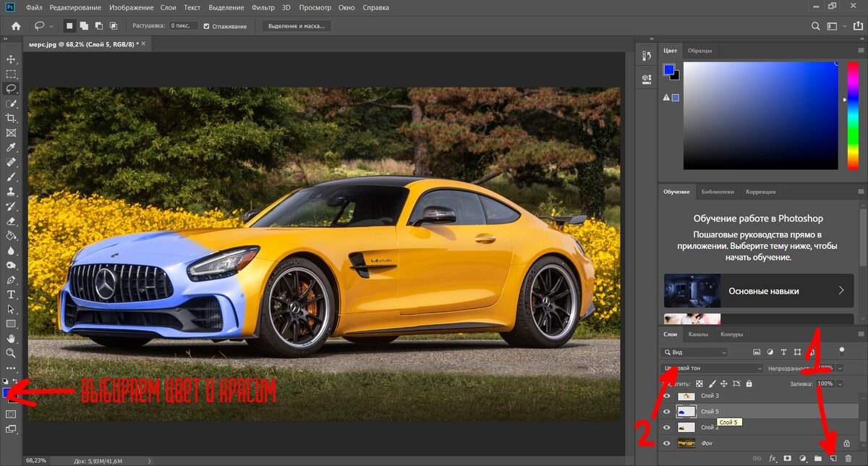Select the Dodge tool
This screenshot has height=466, width=868.
pyautogui.click(x=11, y=265)
